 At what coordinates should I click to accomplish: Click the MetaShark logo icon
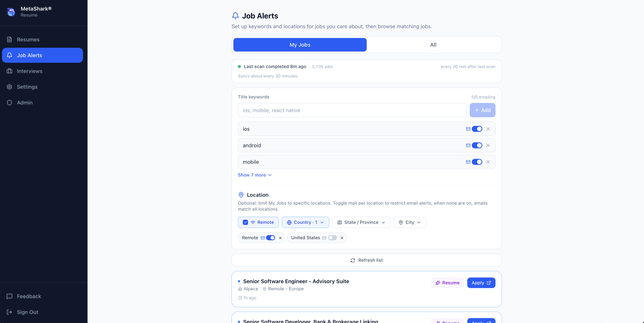(11, 12)
